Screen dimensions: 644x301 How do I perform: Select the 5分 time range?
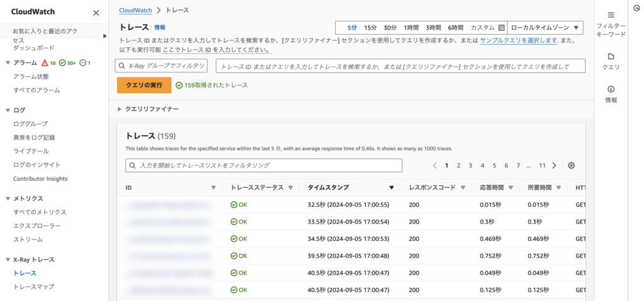coord(352,28)
